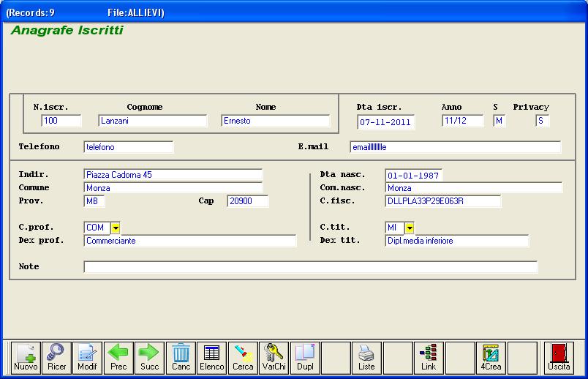The height and width of the screenshot is (379, 588).
Task: Select the C.fisc. fiscal code field
Action: 443,201
